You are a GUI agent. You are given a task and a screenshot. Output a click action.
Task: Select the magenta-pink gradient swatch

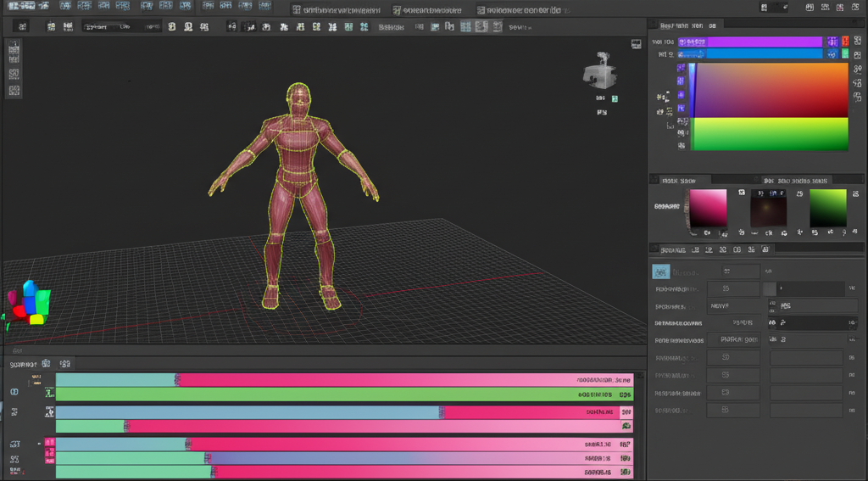(x=708, y=208)
